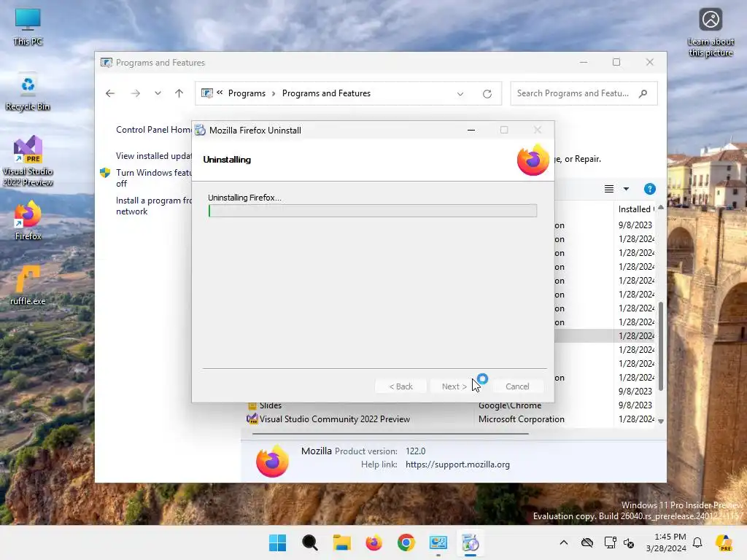Open Control Panel Home link

(x=153, y=130)
